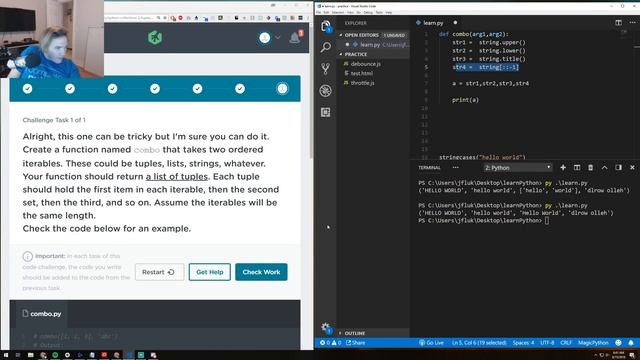Open the File menu in VS Code
The width and height of the screenshot is (640, 360).
(x=318, y=13)
